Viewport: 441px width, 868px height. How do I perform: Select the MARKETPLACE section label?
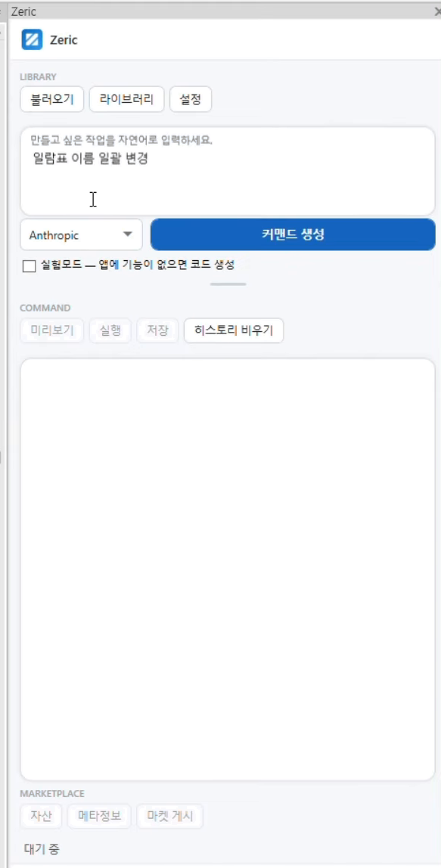click(x=52, y=794)
